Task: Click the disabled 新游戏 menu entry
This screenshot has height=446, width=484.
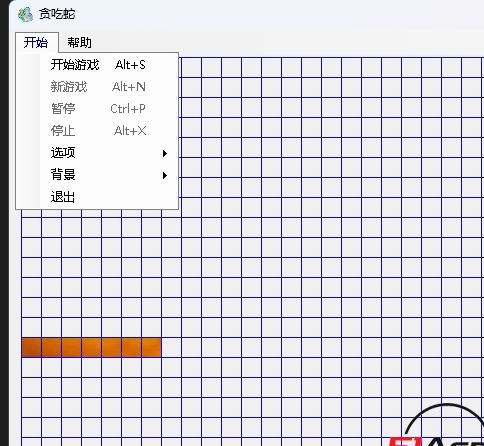Action: 97,87
